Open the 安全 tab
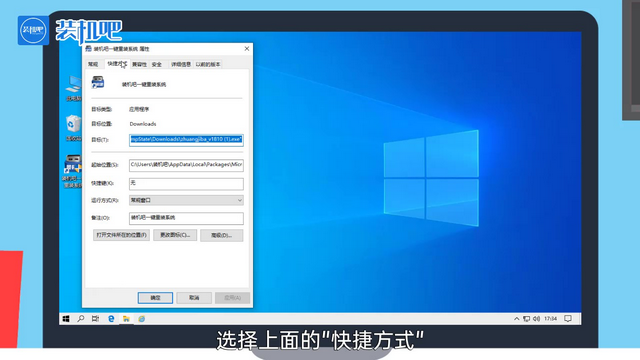 click(x=157, y=64)
